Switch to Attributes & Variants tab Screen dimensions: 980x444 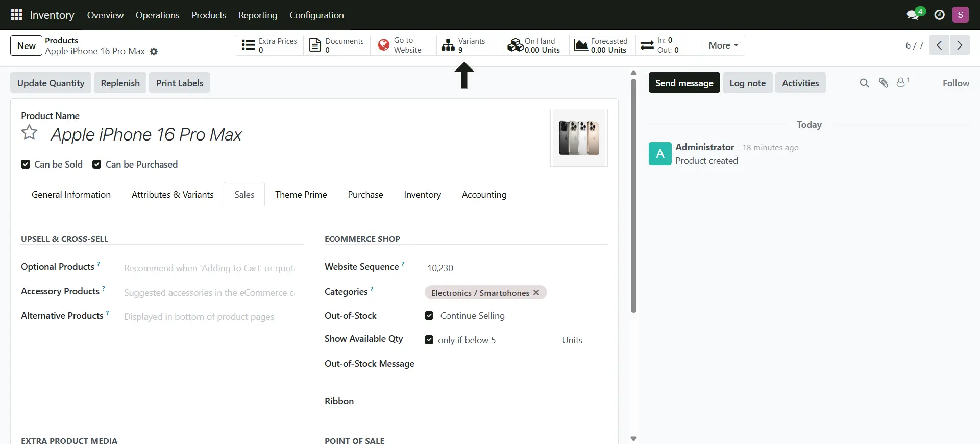[x=173, y=195]
